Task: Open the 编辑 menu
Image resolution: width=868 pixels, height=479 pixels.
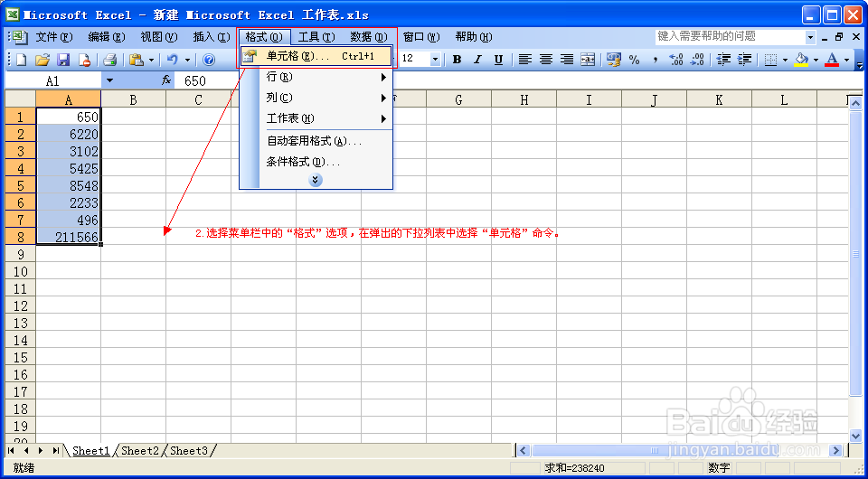Action: [107, 37]
